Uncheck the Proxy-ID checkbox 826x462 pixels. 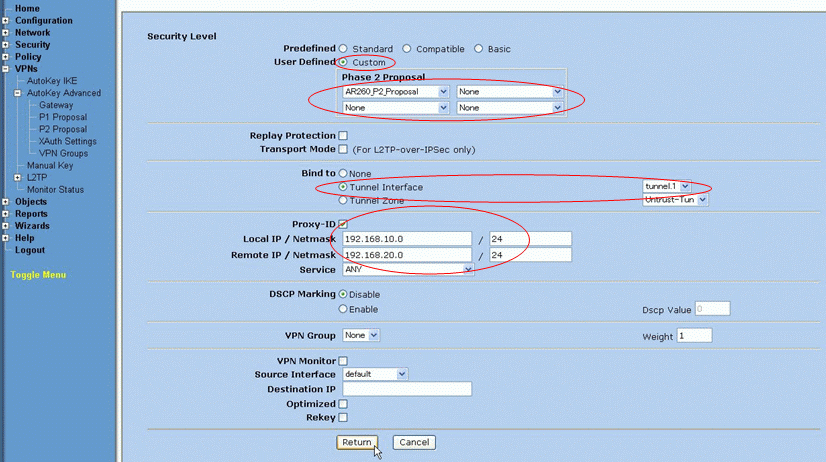[343, 224]
